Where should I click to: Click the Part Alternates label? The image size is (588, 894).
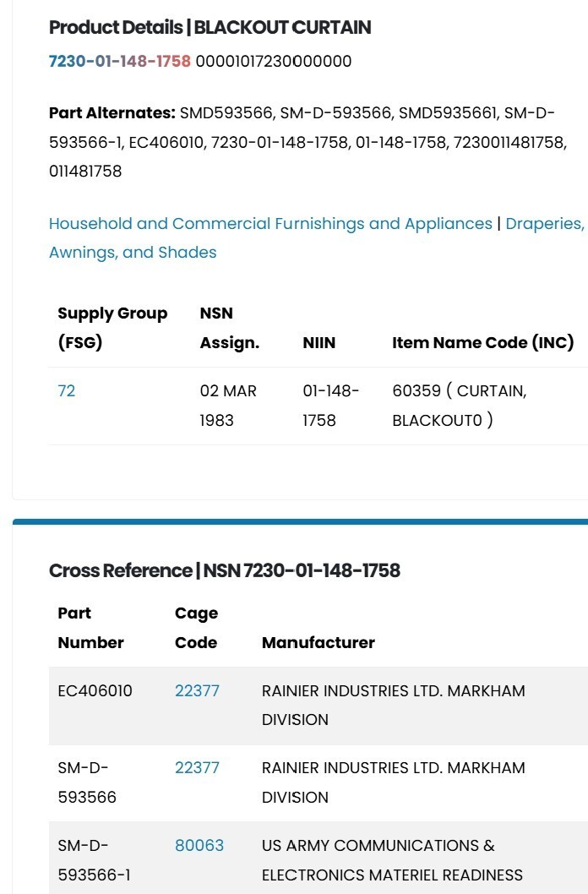pos(112,113)
